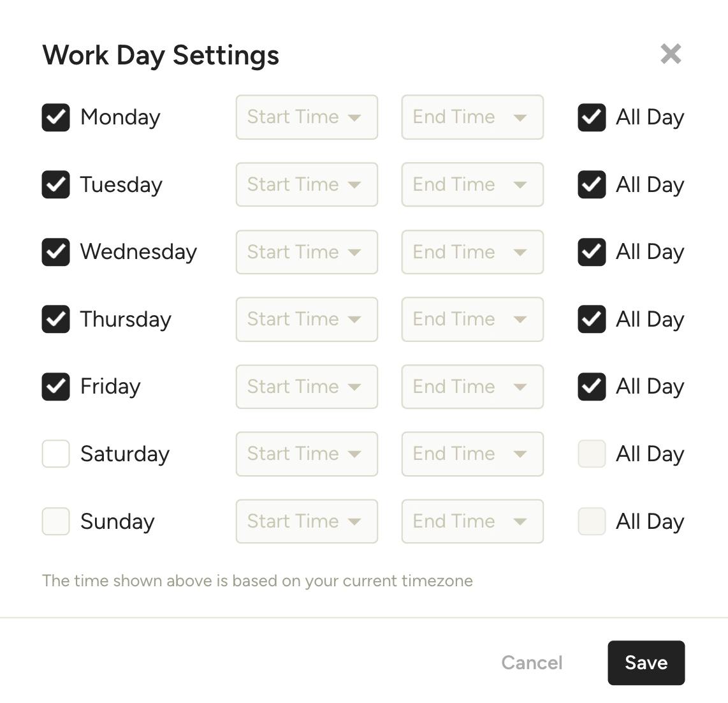Toggle the Wednesday checkbox
The height and width of the screenshot is (703, 728).
56,252
